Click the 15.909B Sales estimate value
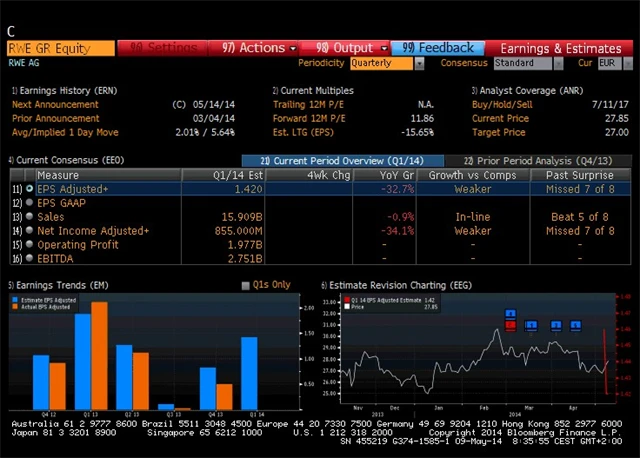Screen dimensions: 640x458 pyautogui.click(x=242, y=217)
